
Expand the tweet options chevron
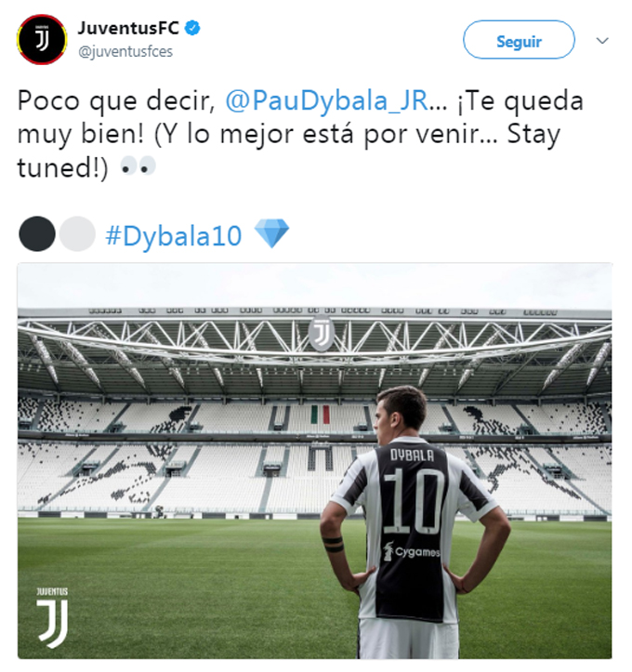(602, 40)
